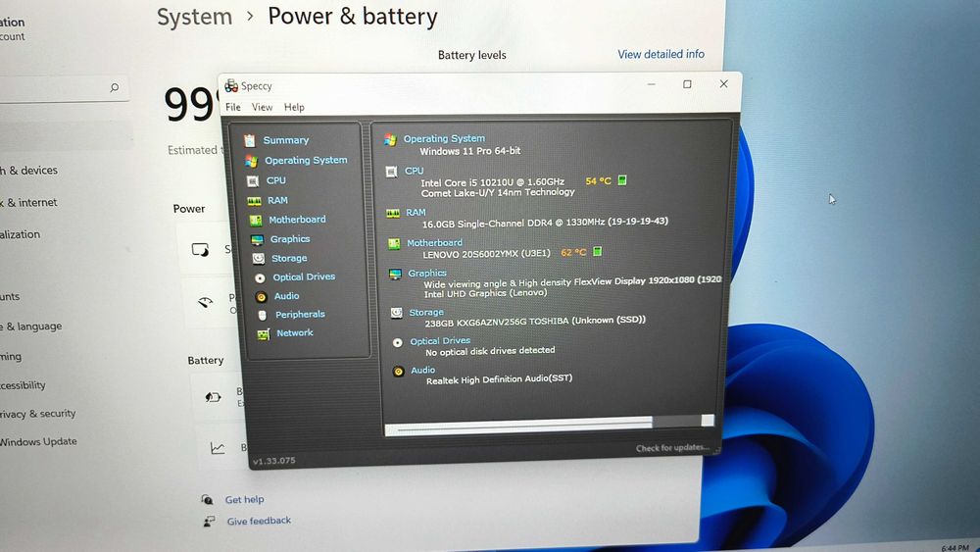This screenshot has width=980, height=552.
Task: Select Network in Speccy sidebar
Action: [x=294, y=333]
